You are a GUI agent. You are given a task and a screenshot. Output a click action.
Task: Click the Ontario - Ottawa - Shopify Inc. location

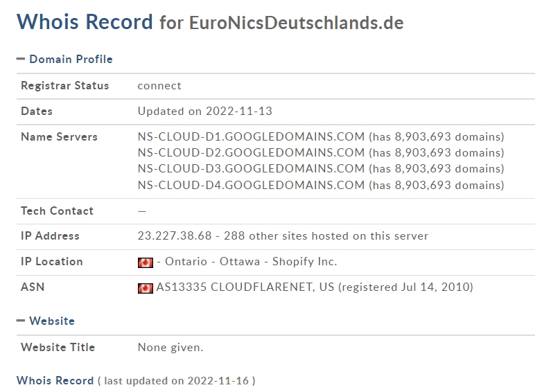point(251,261)
